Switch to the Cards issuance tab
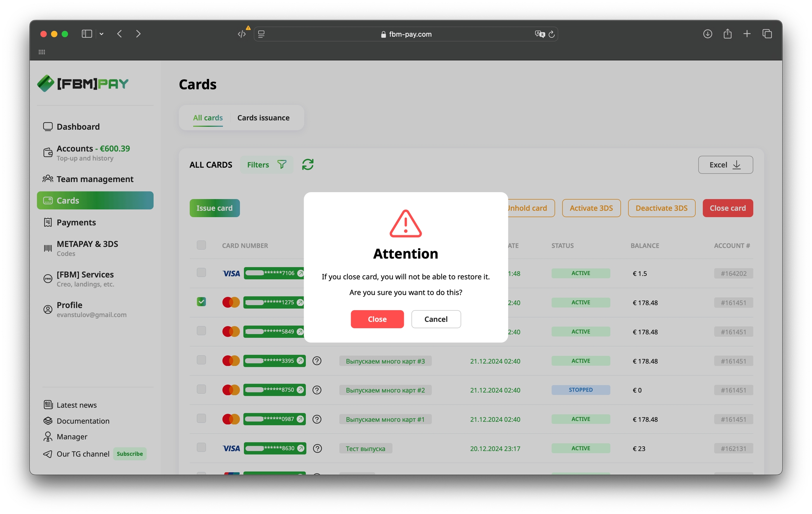This screenshot has height=514, width=812. (x=263, y=118)
